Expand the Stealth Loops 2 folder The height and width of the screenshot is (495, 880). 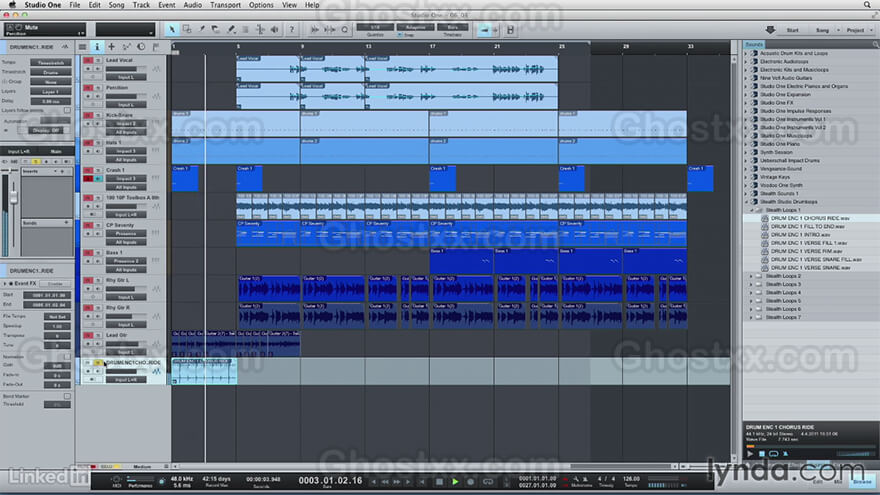(x=751, y=276)
